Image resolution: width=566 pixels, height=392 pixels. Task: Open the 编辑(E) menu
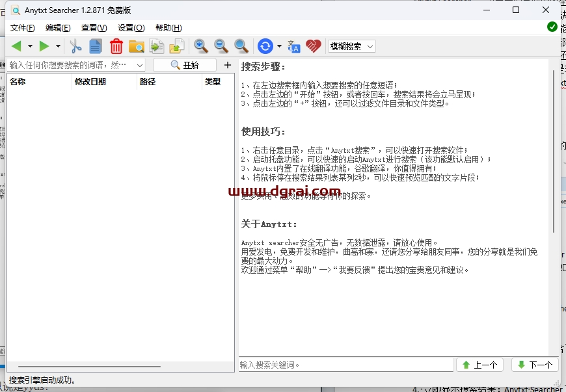click(58, 28)
